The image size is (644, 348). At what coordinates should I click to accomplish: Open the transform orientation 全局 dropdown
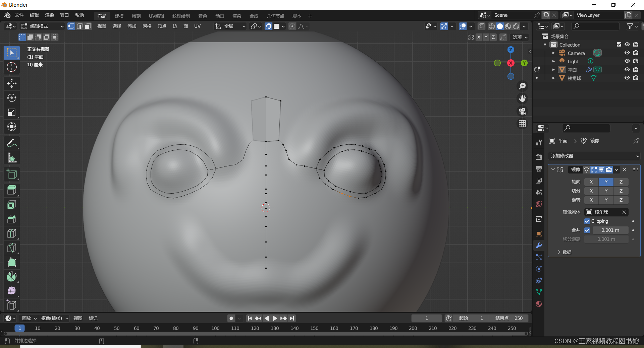click(x=230, y=26)
